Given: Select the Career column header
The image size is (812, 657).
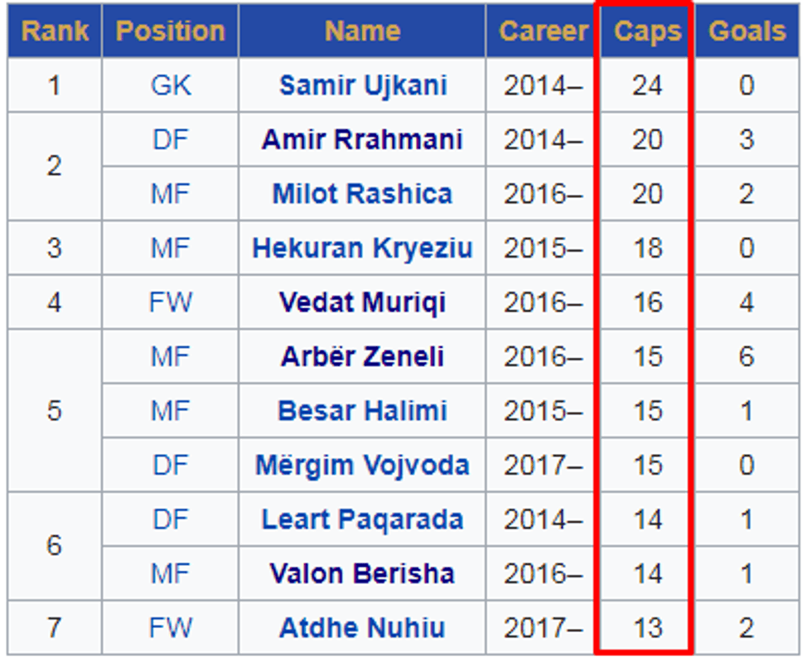Looking at the screenshot, I should pyautogui.click(x=543, y=31).
